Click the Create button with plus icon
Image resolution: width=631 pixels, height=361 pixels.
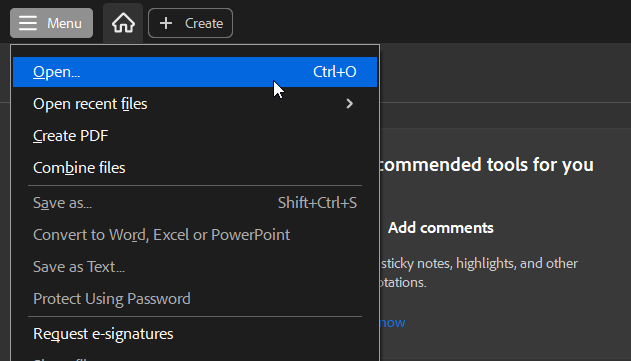(x=190, y=23)
